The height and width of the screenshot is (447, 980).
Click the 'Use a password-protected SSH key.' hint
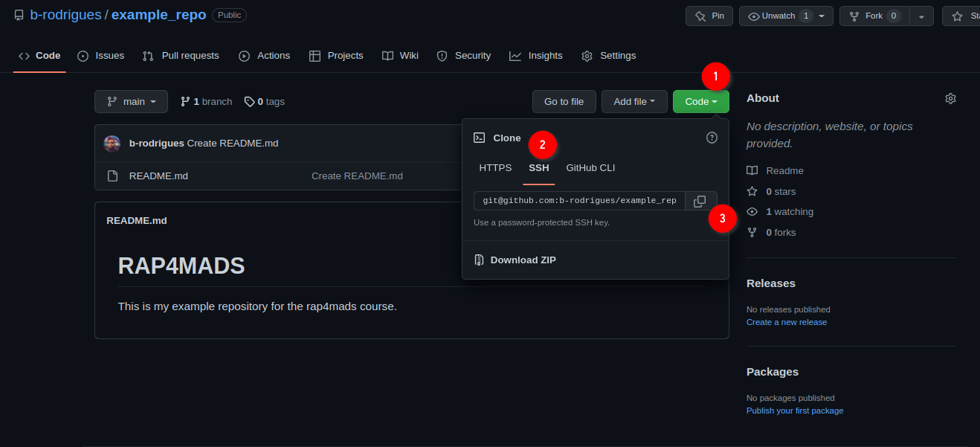[x=541, y=222]
